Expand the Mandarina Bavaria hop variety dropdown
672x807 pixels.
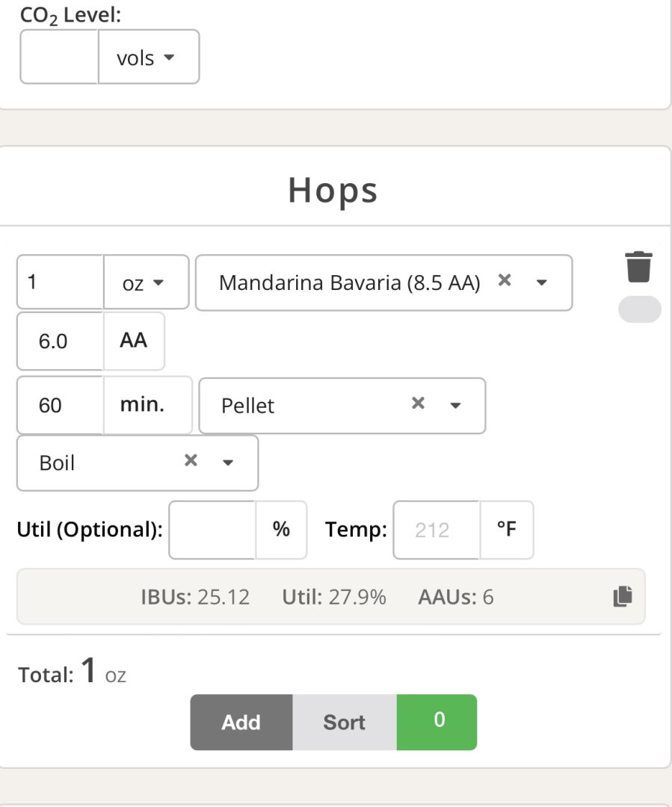[x=542, y=282]
